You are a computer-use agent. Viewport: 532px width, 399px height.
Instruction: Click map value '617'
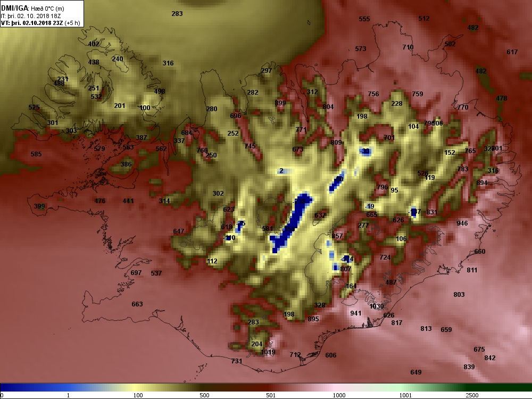(x=512, y=52)
